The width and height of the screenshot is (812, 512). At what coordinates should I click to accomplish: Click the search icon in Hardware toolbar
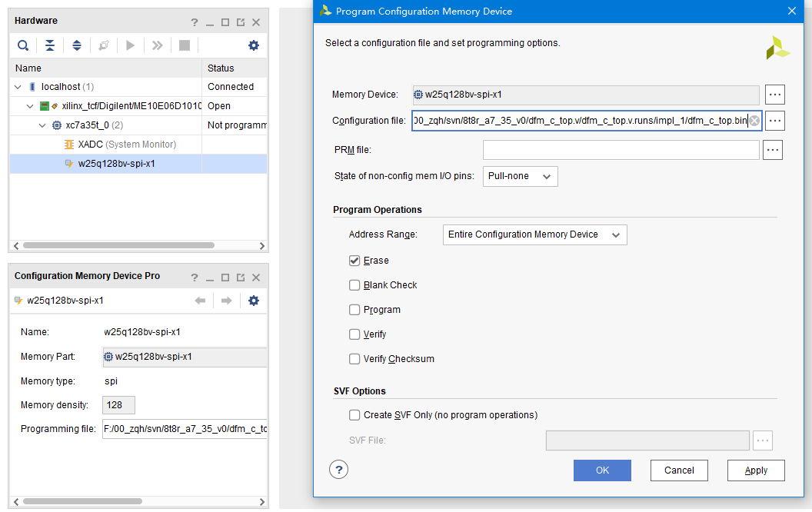23,45
